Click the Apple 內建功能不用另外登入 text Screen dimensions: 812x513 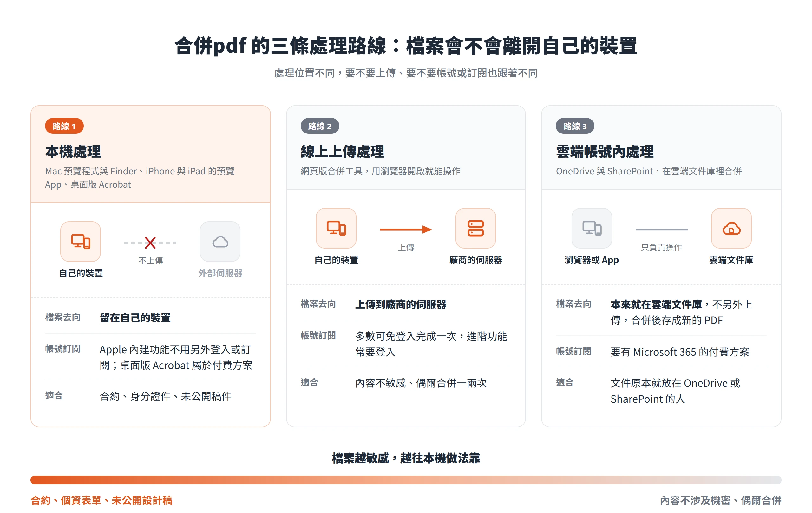(x=176, y=357)
